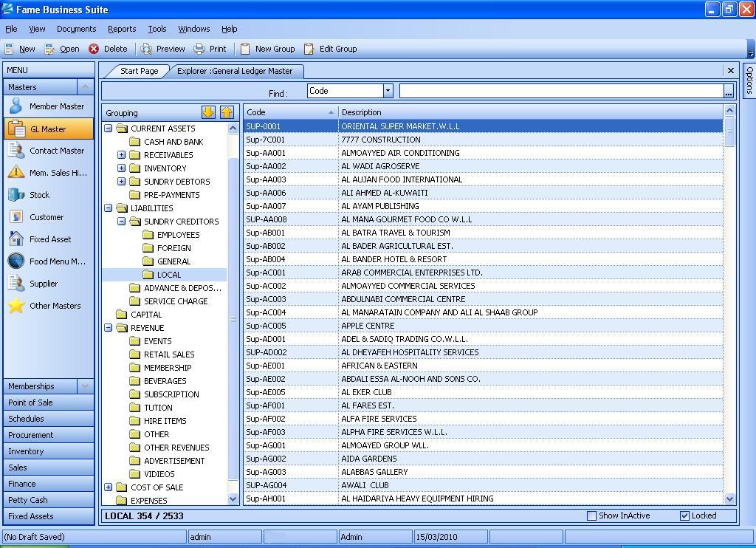This screenshot has height=548, width=756.
Task: Open the Petty Cash module
Action: [x=49, y=500]
